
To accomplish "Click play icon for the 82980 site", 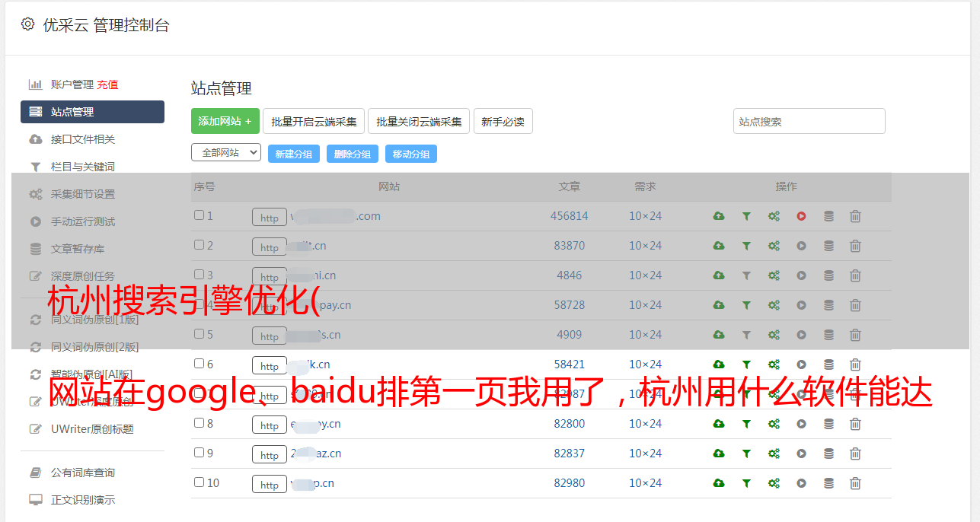I will tap(801, 483).
